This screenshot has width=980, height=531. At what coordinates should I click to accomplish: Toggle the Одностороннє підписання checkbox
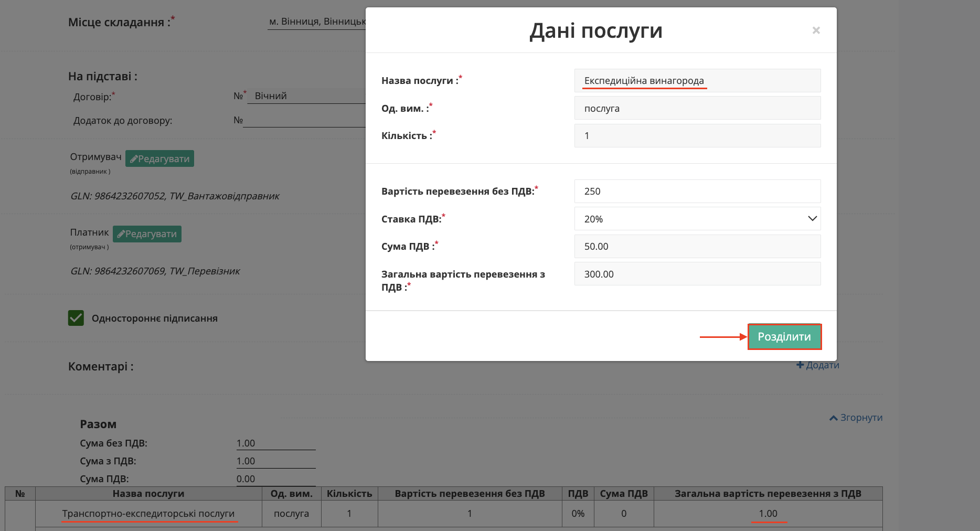(x=76, y=318)
